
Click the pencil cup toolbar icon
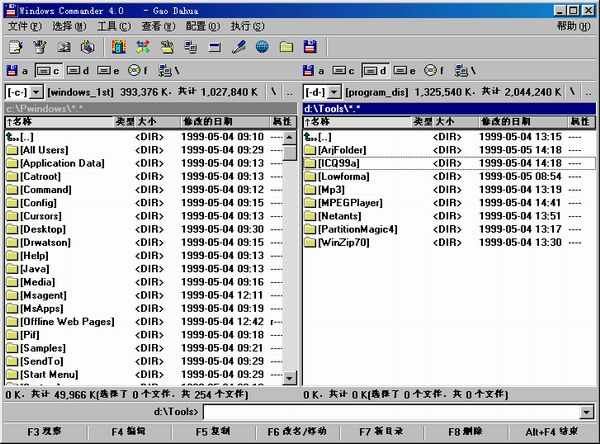(x=39, y=47)
